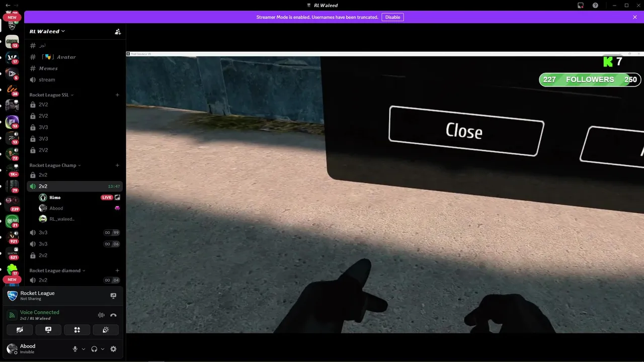Open the invite people icon beside RL Waleed
The height and width of the screenshot is (362, 644).
118,31
